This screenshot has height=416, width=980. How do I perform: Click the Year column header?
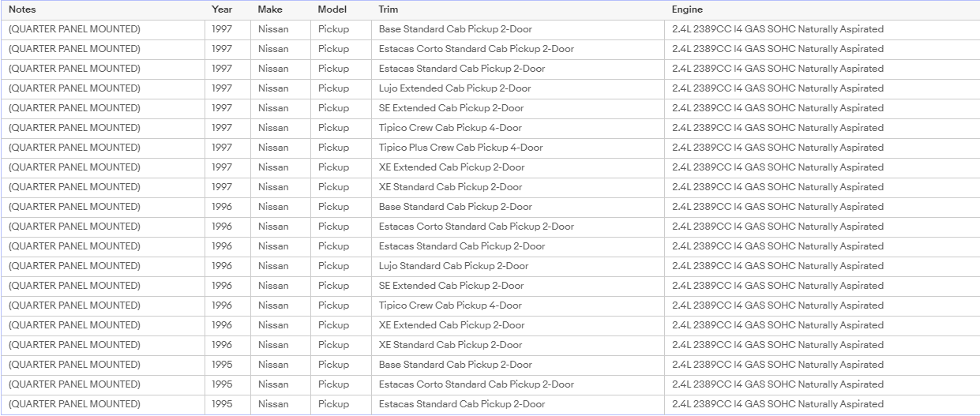222,9
